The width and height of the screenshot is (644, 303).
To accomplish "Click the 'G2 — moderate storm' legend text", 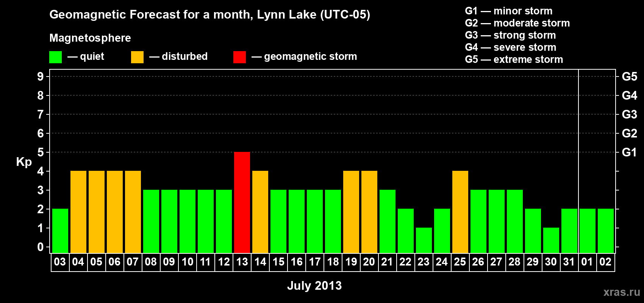I will (x=517, y=23).
